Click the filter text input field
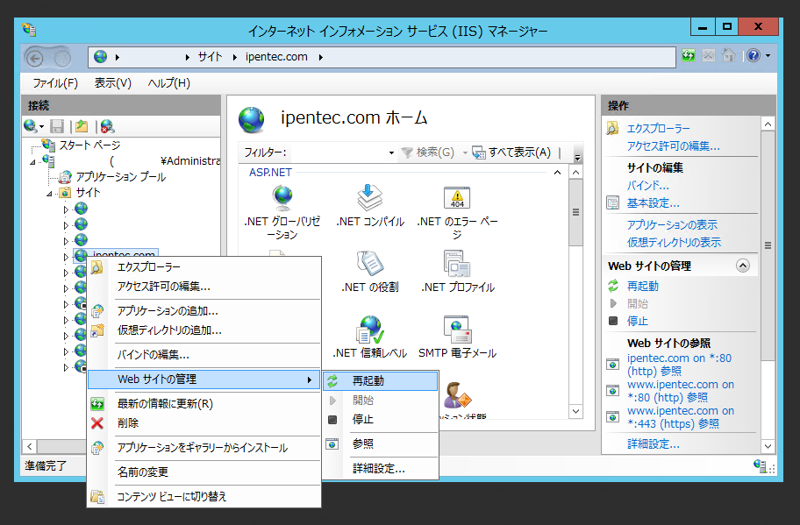This screenshot has height=525, width=800. (x=338, y=153)
